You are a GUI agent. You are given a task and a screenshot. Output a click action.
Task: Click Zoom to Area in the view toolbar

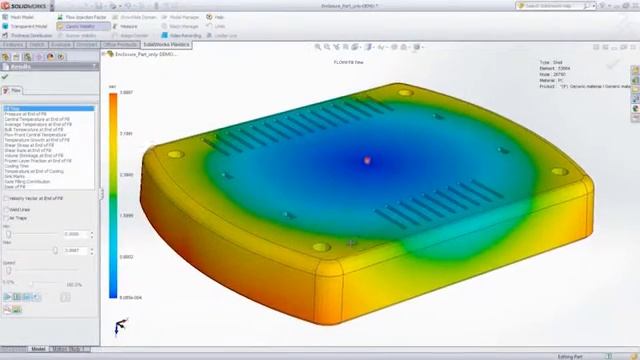327,47
